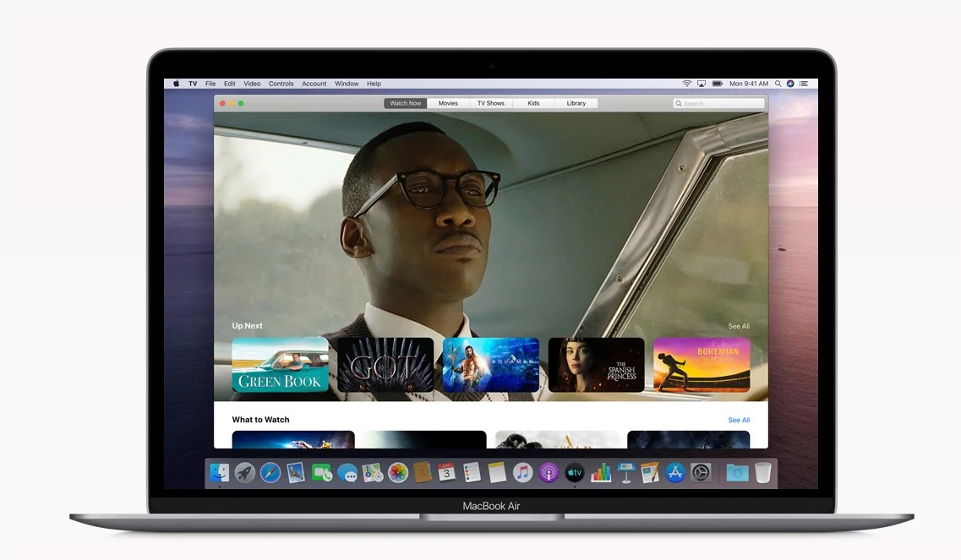The height and width of the screenshot is (560, 961).
Task: Open Downloads folder in dock
Action: tap(737, 472)
